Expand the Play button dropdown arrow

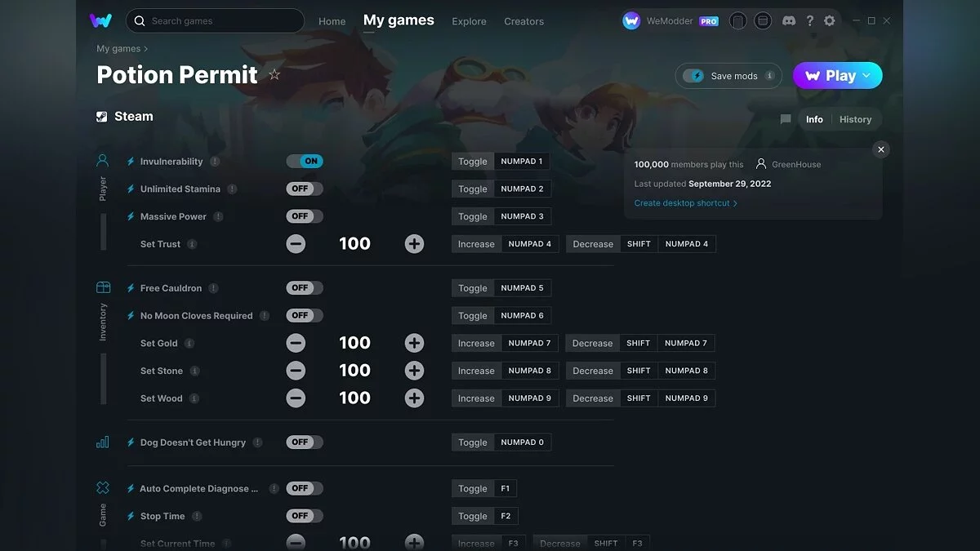click(x=866, y=75)
